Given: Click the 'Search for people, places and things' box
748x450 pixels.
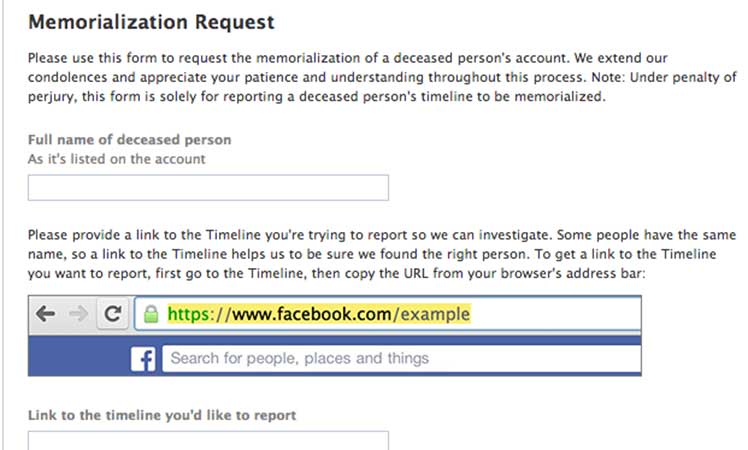Looking at the screenshot, I should pyautogui.click(x=400, y=358).
